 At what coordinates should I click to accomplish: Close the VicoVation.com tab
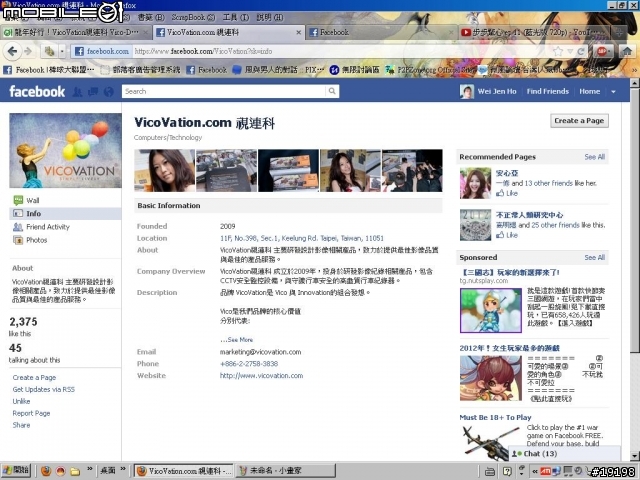tap(298, 32)
